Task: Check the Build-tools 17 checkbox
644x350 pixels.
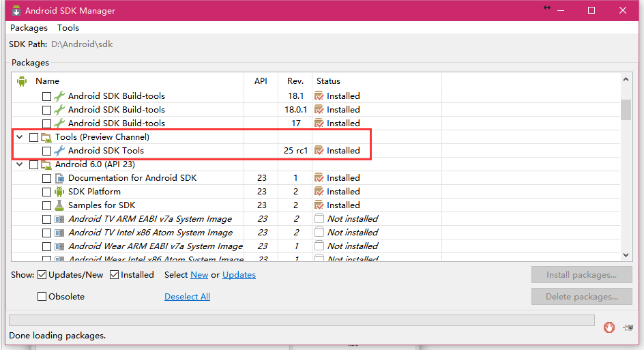Action: point(47,123)
